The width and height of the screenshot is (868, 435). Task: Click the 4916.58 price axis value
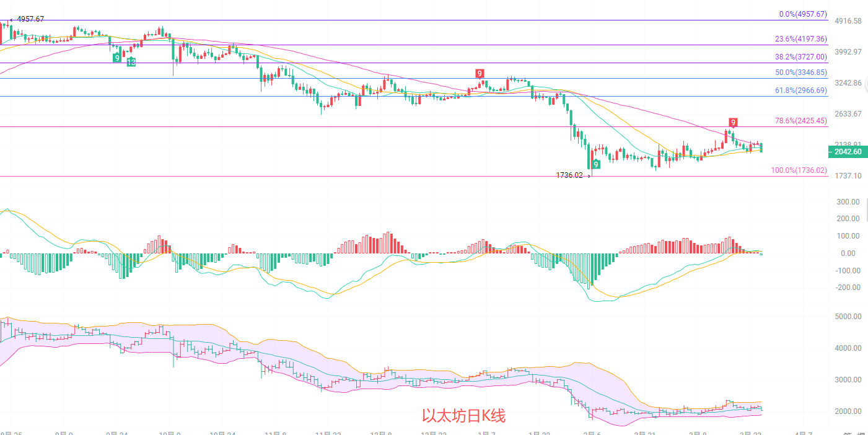(848, 21)
